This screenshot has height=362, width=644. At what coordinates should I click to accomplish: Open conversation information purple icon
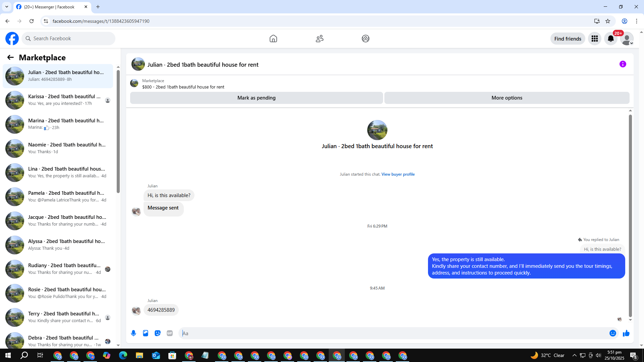(x=623, y=64)
